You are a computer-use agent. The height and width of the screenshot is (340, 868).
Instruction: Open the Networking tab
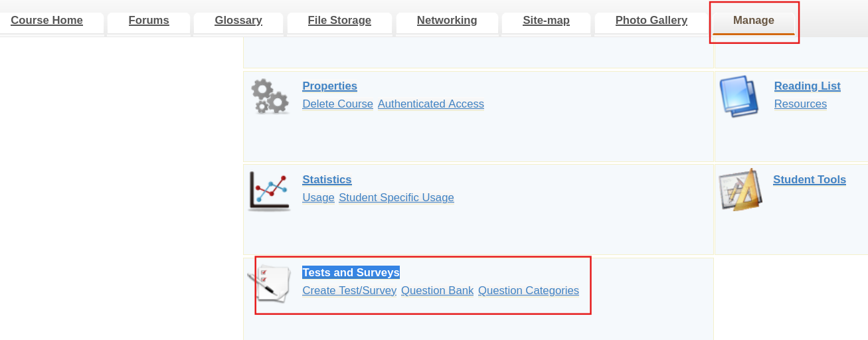coord(447,21)
